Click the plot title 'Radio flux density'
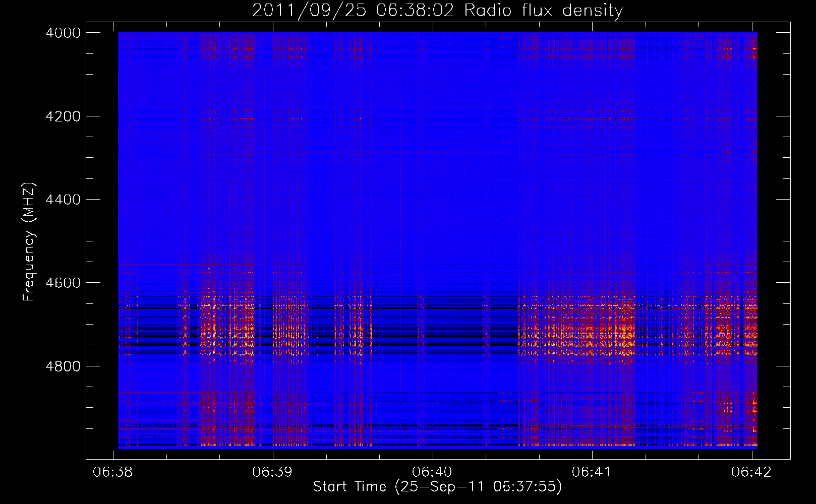Image resolution: width=816 pixels, height=504 pixels. point(544,11)
